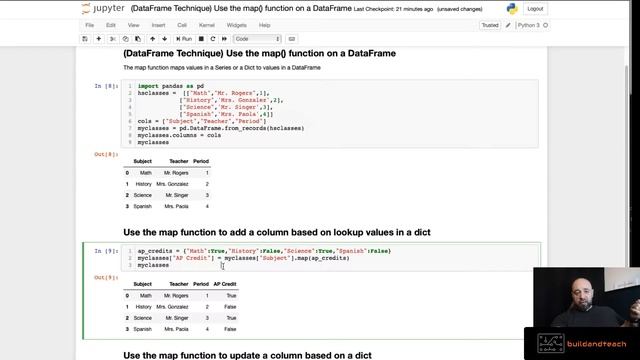Click the Python 3 kernel indicator
The width and height of the screenshot is (640, 360).
coord(529,25)
